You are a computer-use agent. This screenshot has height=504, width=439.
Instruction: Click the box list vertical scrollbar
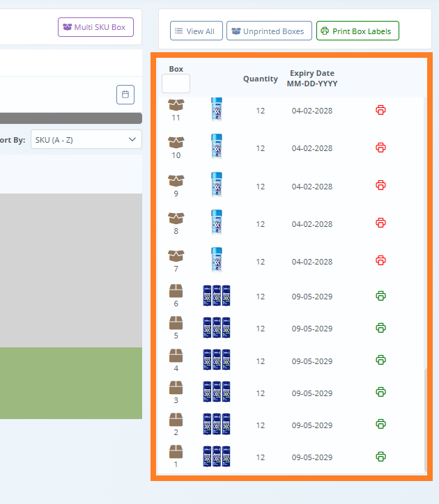click(426, 418)
